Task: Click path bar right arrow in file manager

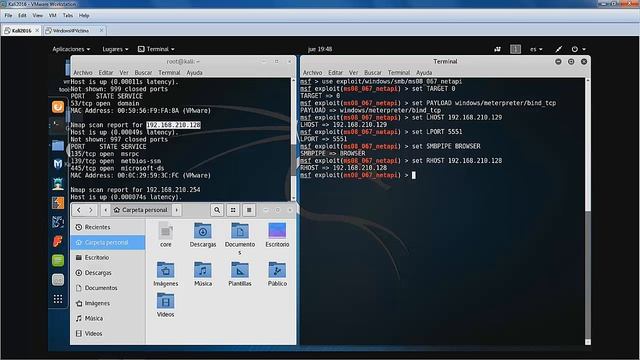Action: point(177,210)
